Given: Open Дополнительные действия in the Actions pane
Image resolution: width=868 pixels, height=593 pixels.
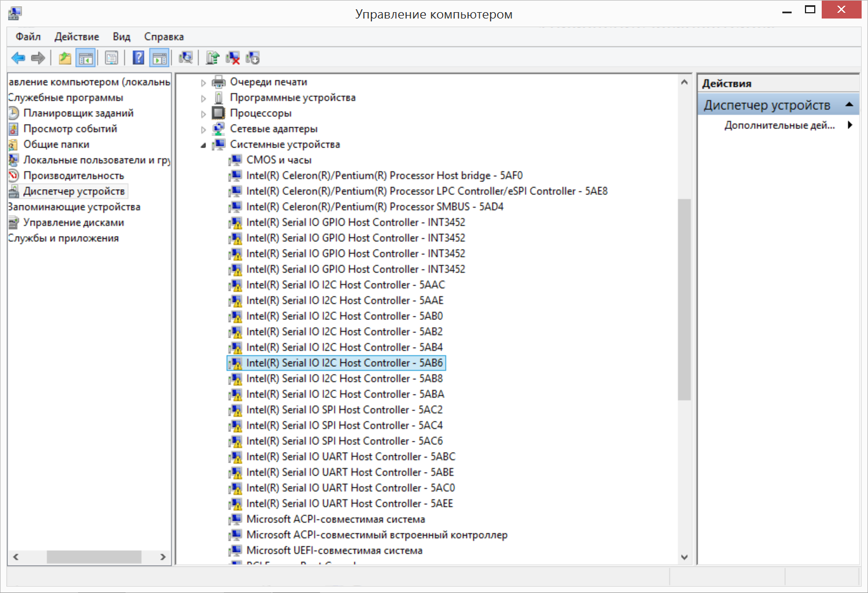Looking at the screenshot, I should [779, 125].
